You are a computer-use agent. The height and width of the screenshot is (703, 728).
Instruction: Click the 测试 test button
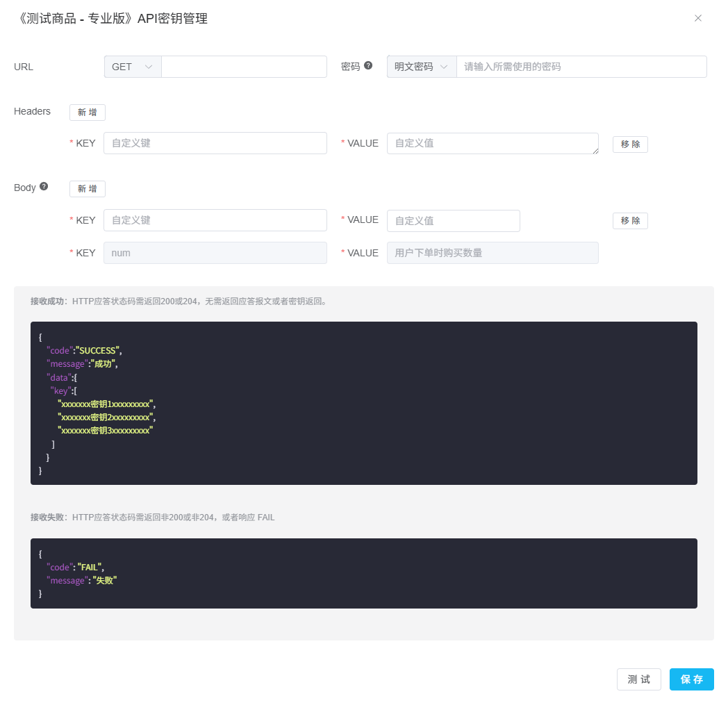[638, 679]
